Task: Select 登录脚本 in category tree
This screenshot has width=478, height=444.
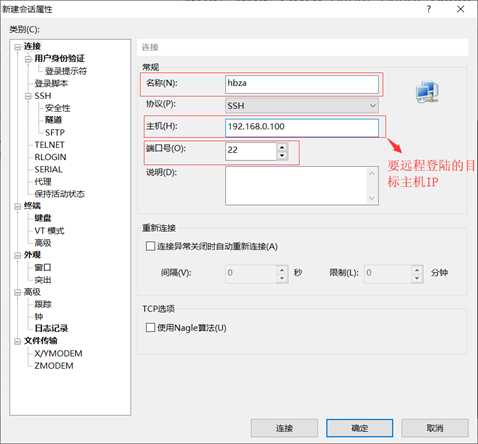Action: [51, 83]
